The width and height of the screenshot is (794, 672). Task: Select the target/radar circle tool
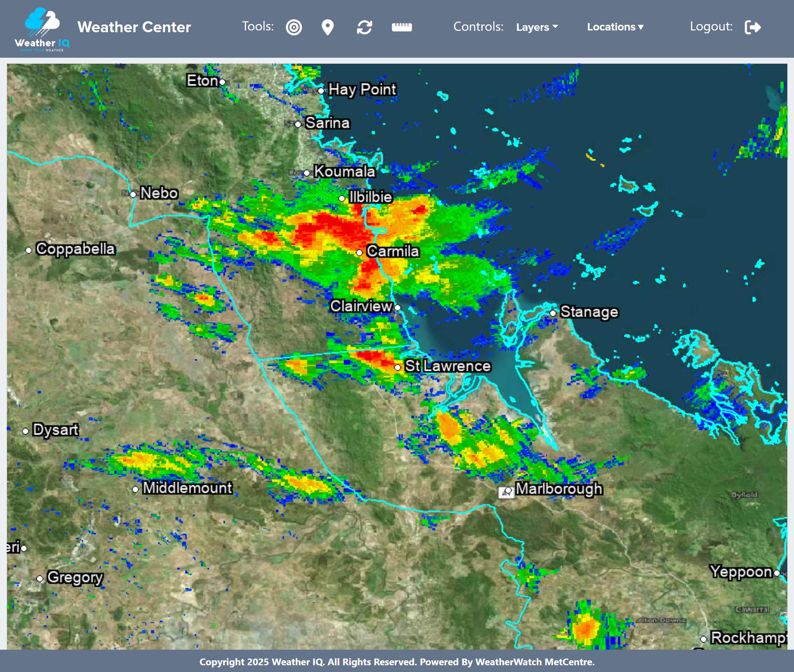294,27
